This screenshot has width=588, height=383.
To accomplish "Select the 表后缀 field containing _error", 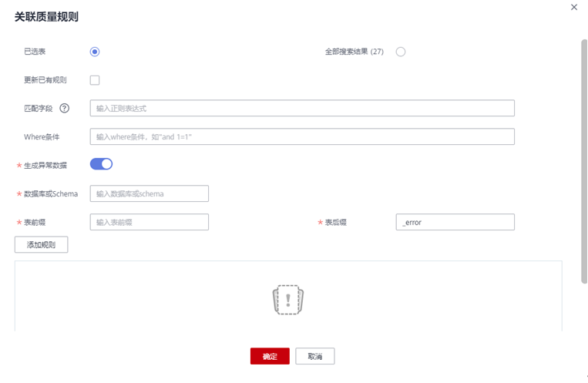I will coord(455,222).
